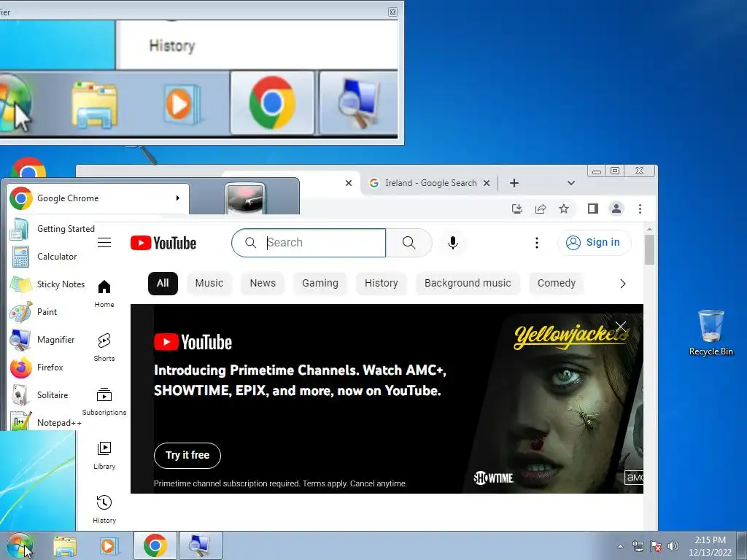Screen dimensions: 747x560
Task: Open Windows Explorer from taskbar
Action: [x=65, y=545]
